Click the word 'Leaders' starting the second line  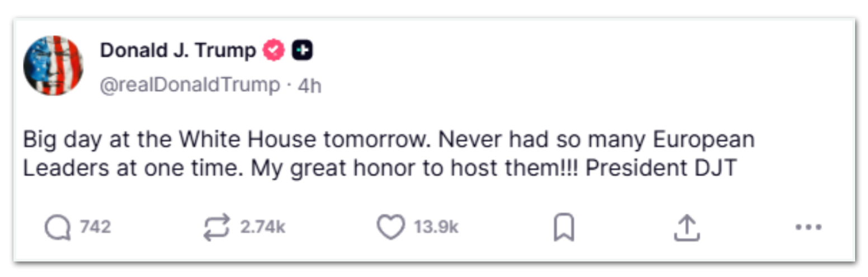[59, 168]
